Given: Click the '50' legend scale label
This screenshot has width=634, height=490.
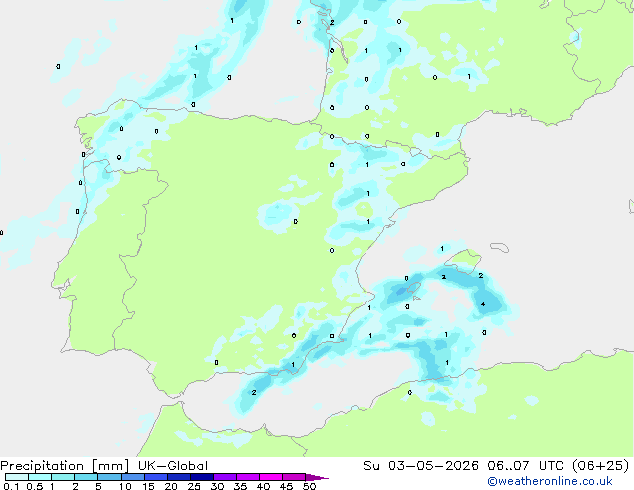Looking at the screenshot, I should pos(309,486).
